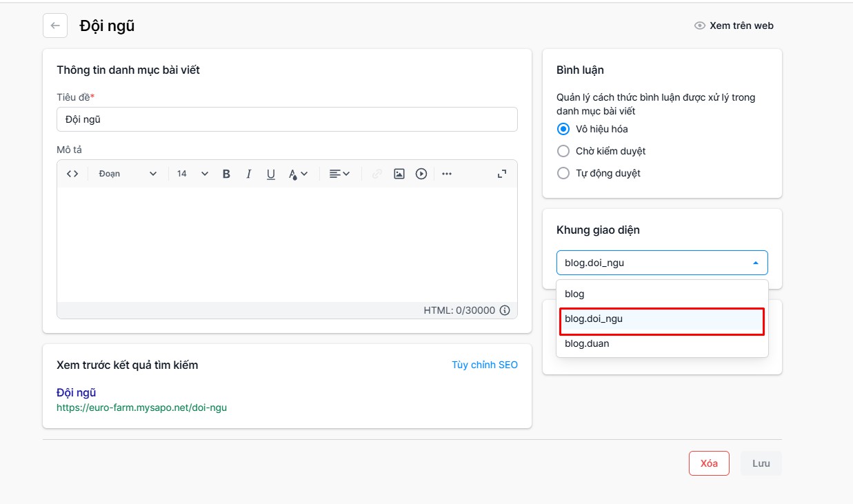Apply italic formatting in description editor
Viewport: 853px width, 504px height.
(249, 174)
